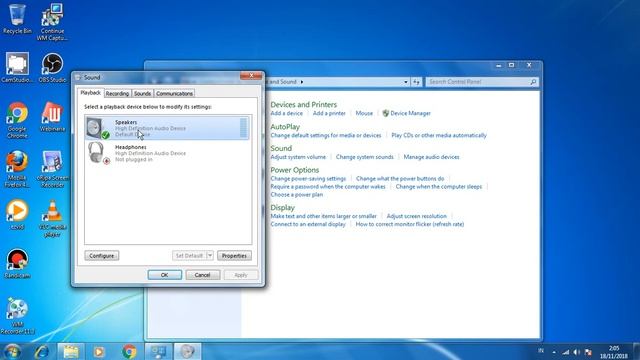640x360 pixels.
Task: Click the Add a device link
Action: 287,113
